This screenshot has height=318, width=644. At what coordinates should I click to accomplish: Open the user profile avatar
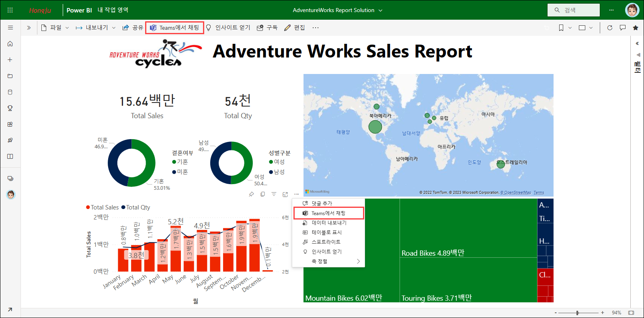(632, 10)
